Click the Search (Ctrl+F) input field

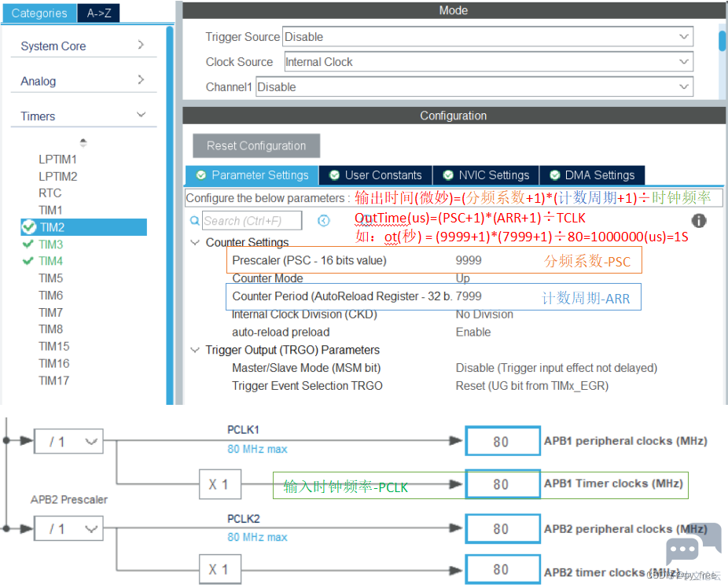point(252,221)
